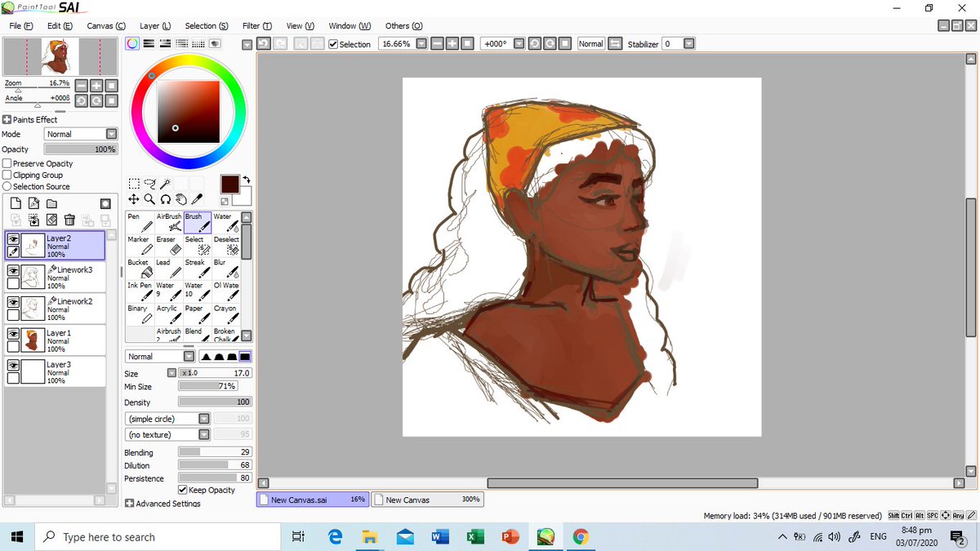Select the Crayon brush
Screen dimensions: 980x551
pyautogui.click(x=226, y=314)
